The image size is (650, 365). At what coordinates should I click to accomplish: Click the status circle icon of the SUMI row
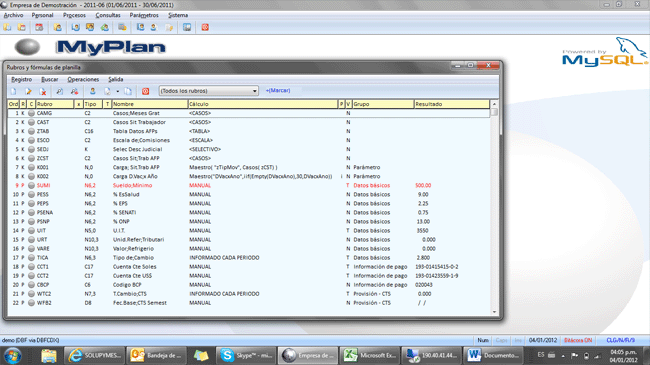pos(31,185)
